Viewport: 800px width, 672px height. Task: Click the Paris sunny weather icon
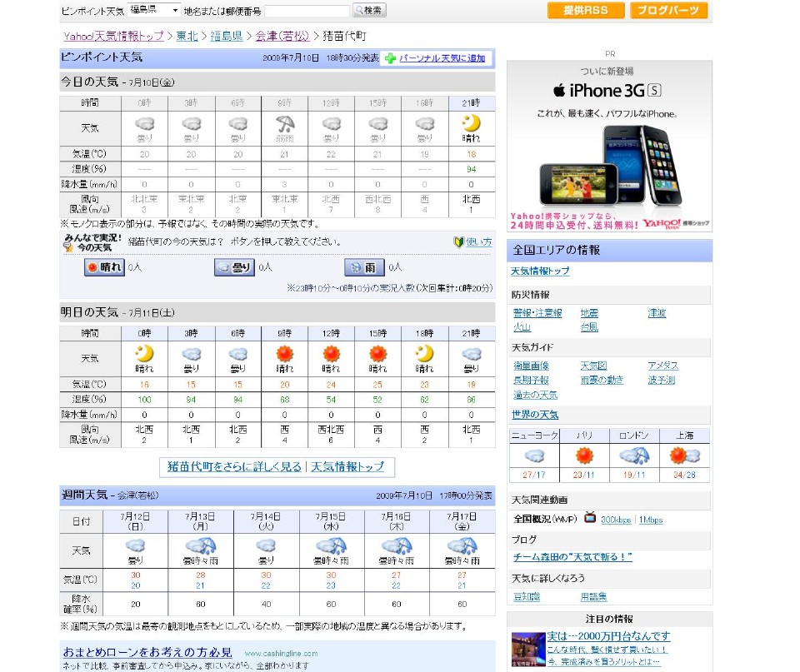click(x=584, y=455)
